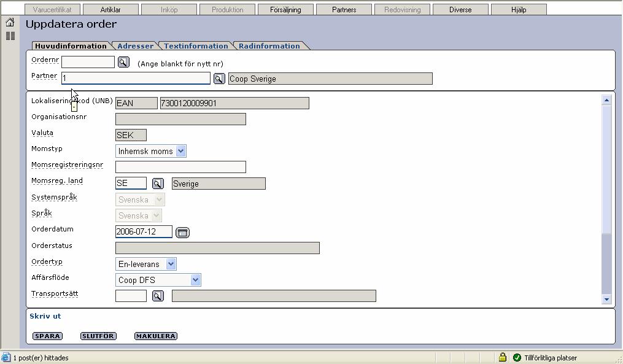The height and width of the screenshot is (364, 623).
Task: Switch to the Textinformation tab
Action: coord(196,45)
